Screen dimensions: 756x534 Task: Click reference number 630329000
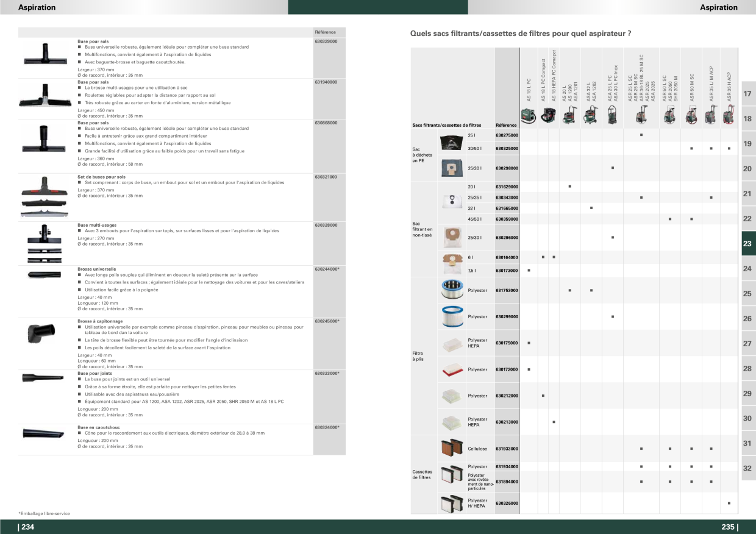[326, 41]
